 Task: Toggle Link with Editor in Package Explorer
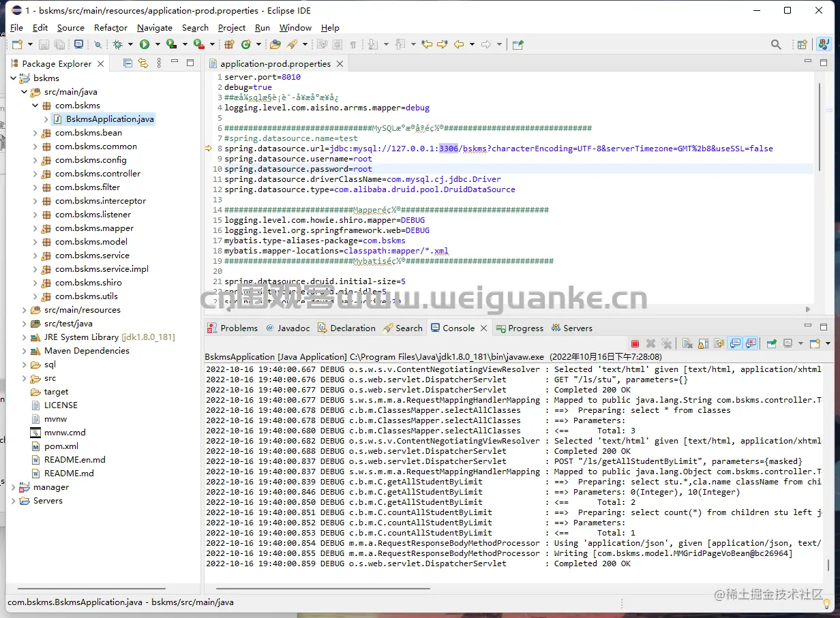143,63
